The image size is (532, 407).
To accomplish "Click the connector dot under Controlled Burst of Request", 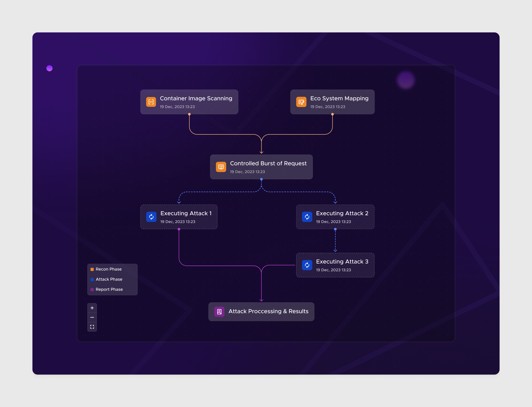I will [x=261, y=179].
